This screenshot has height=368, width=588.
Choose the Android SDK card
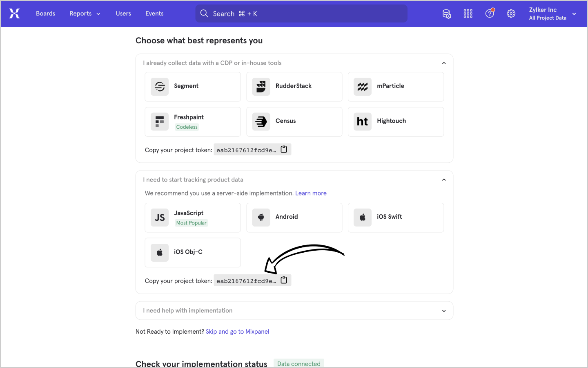tap(294, 218)
